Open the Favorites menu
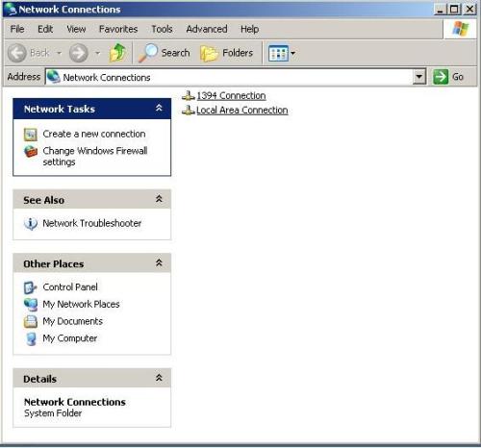 pos(118,29)
